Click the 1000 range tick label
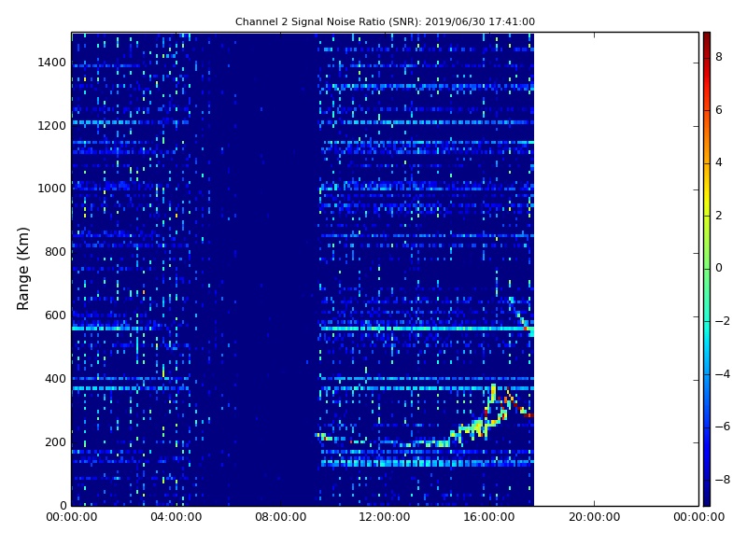Screen dimensions: 747x560 pos(52,189)
